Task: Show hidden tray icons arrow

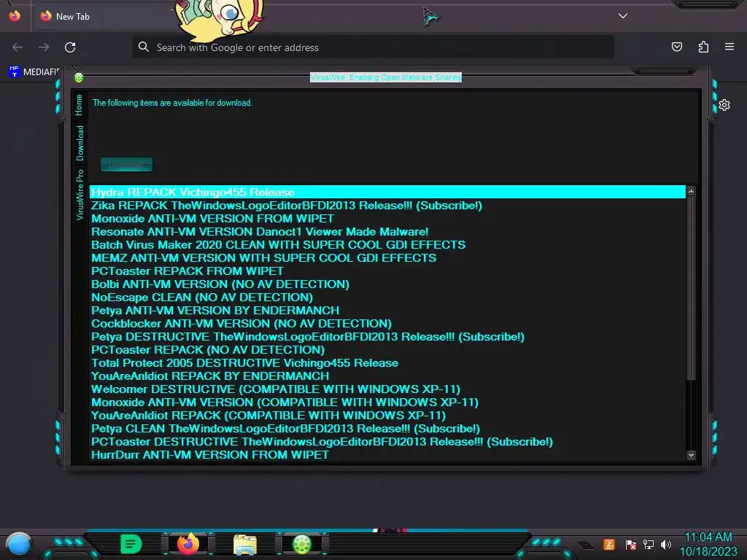Action: pyautogui.click(x=586, y=545)
